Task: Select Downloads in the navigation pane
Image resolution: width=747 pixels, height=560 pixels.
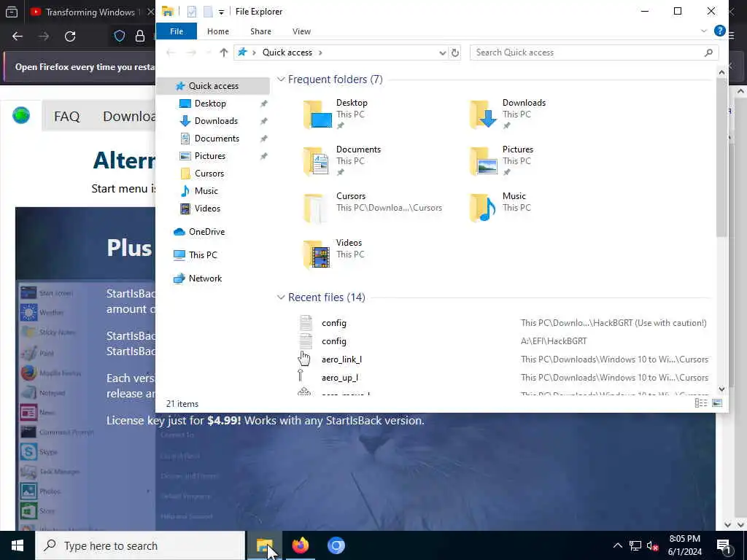Action: pos(216,121)
